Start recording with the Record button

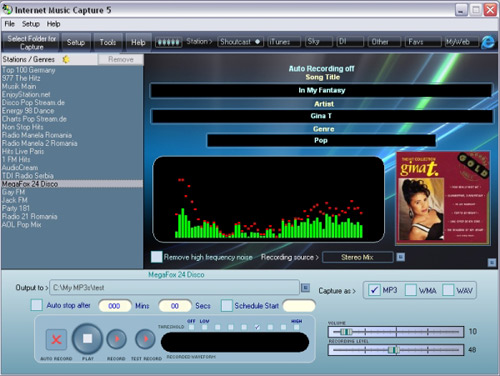[116, 339]
